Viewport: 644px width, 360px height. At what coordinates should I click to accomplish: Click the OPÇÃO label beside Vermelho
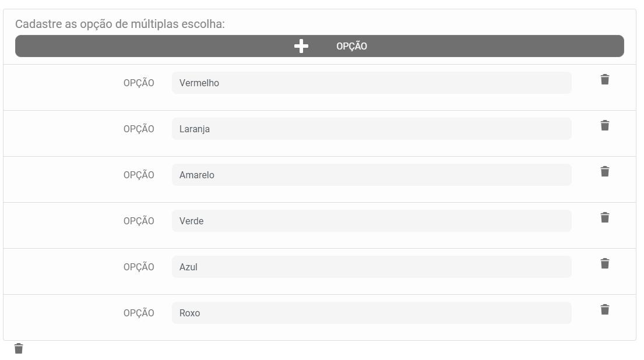tap(139, 83)
